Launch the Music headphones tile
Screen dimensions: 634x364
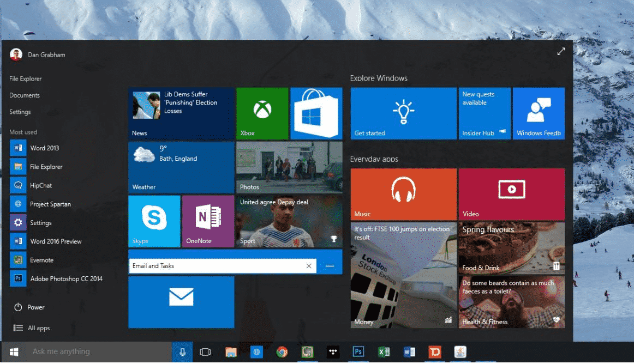404,195
